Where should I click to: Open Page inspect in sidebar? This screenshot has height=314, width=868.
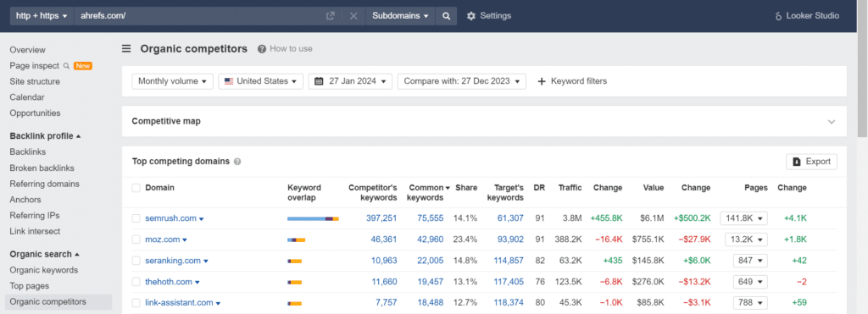tap(34, 66)
